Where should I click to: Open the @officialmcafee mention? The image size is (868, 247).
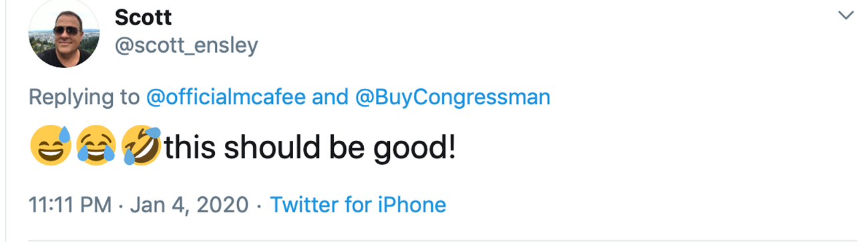(x=226, y=97)
